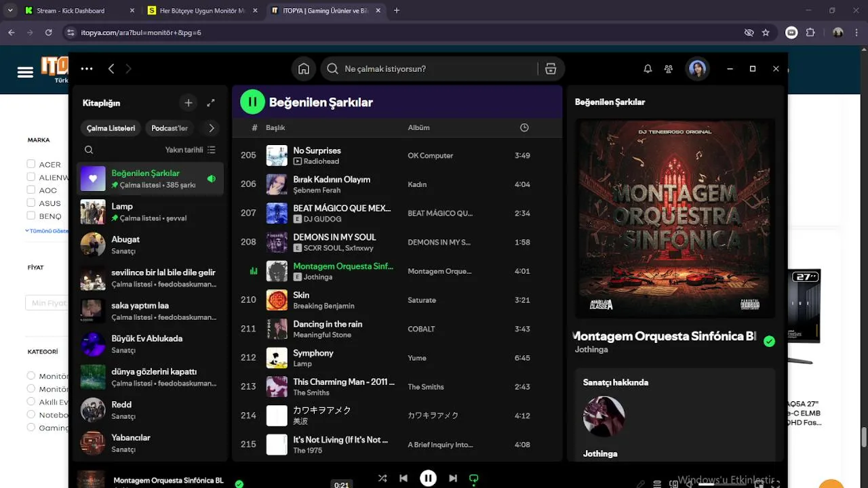This screenshot has width=868, height=488.
Task: Sort tracks by duration clock icon
Action: pyautogui.click(x=524, y=127)
